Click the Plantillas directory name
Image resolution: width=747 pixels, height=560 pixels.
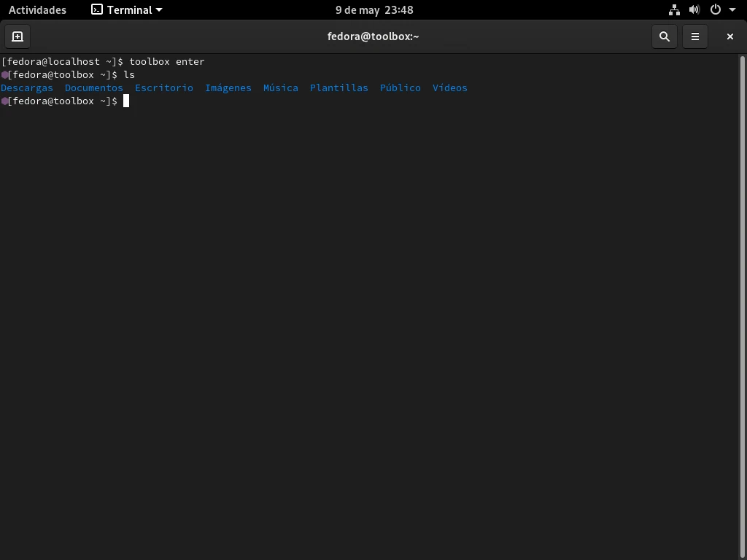click(339, 88)
